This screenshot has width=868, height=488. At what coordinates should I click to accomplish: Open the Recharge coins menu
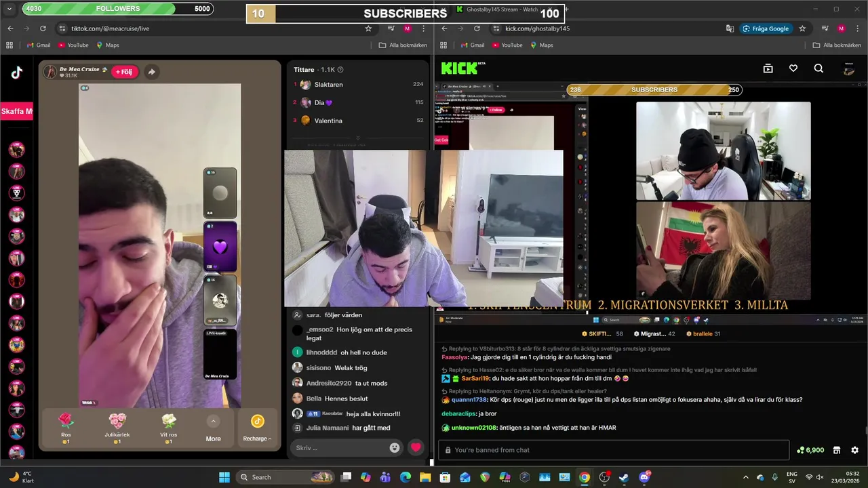click(x=257, y=428)
